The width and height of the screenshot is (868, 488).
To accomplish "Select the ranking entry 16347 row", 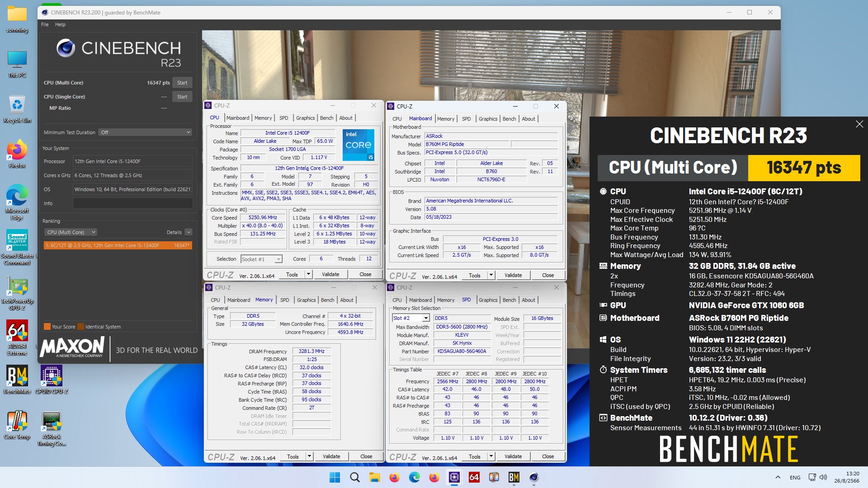I will (118, 245).
